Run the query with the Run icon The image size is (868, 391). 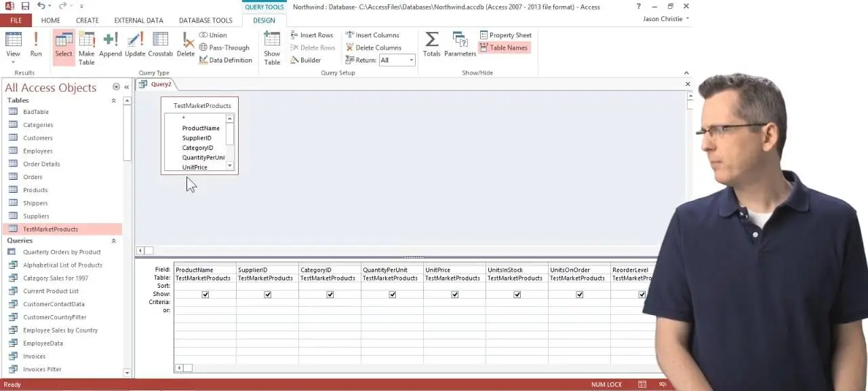[x=36, y=45]
